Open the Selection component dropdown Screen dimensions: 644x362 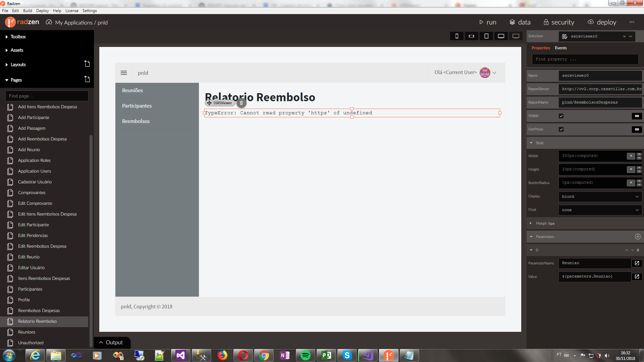631,36
